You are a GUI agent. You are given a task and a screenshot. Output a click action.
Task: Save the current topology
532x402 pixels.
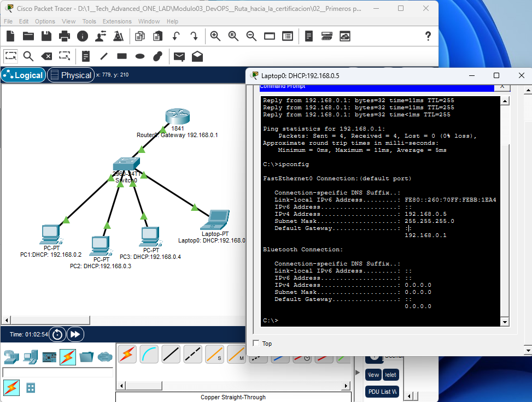[46, 36]
